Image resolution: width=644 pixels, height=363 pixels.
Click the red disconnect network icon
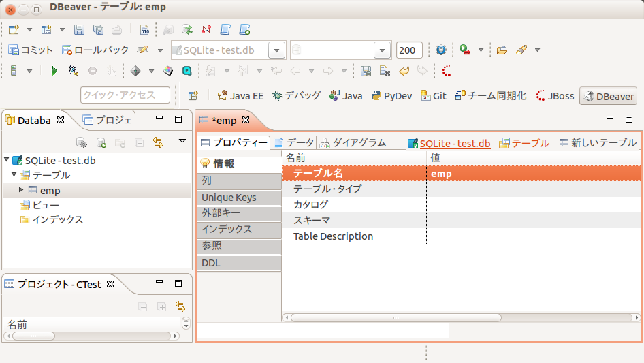point(206,29)
